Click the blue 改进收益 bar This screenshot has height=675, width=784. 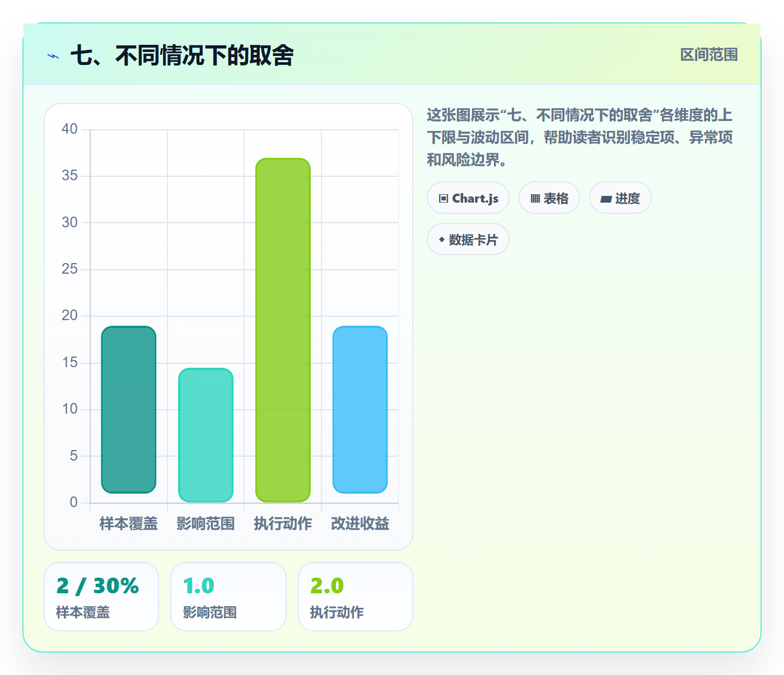point(360,410)
